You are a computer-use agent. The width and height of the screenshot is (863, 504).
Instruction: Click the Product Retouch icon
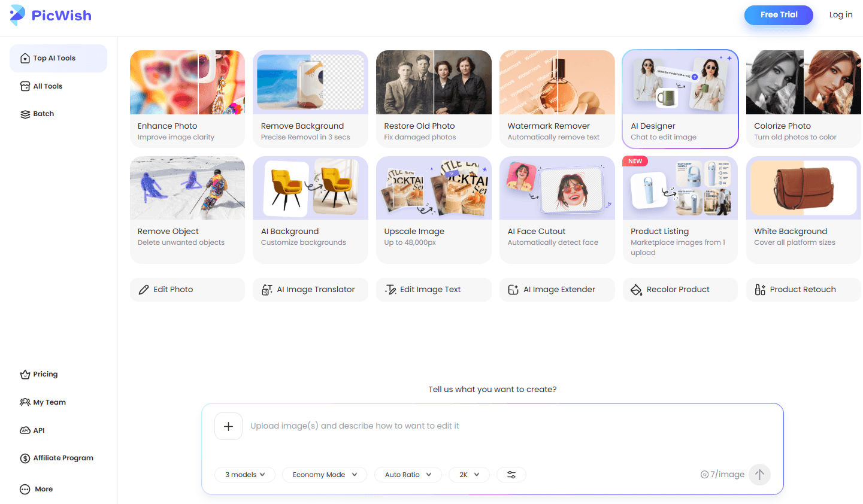coord(760,290)
